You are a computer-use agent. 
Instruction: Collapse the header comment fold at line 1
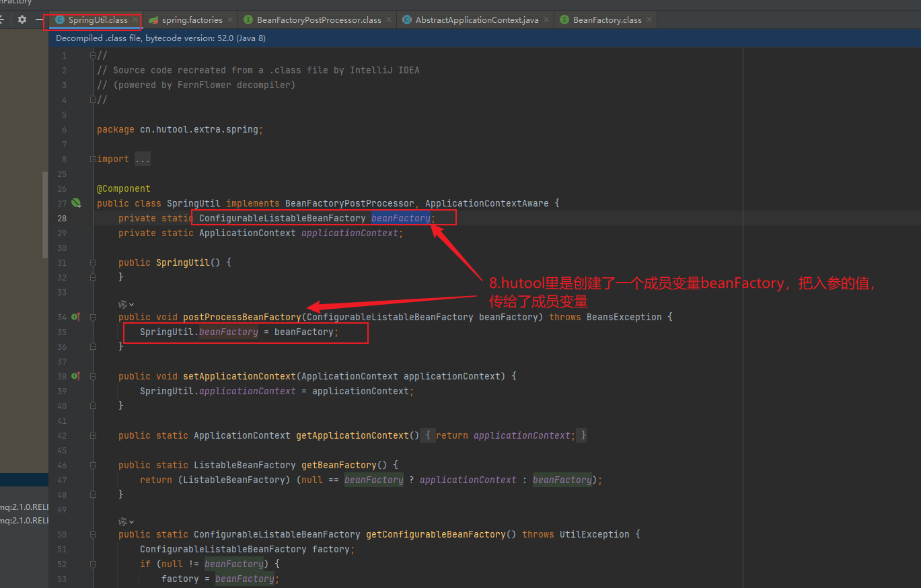93,55
